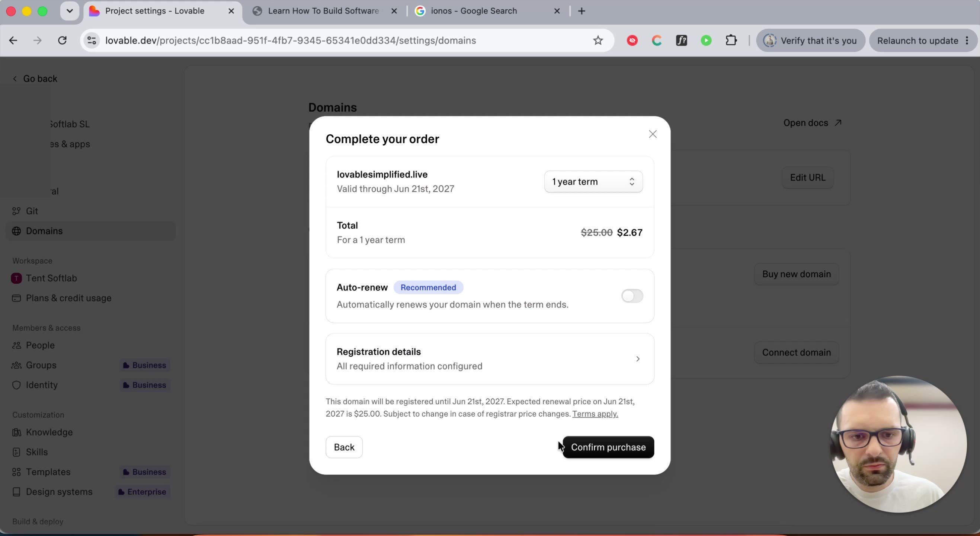Open Templates customization page
Screen dimensions: 980x536
tap(90, 472)
